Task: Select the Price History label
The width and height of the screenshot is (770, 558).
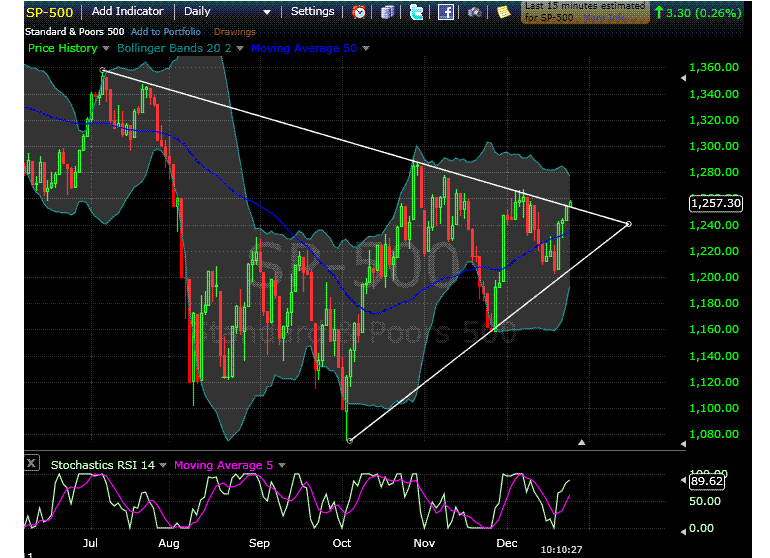Action: [63, 48]
